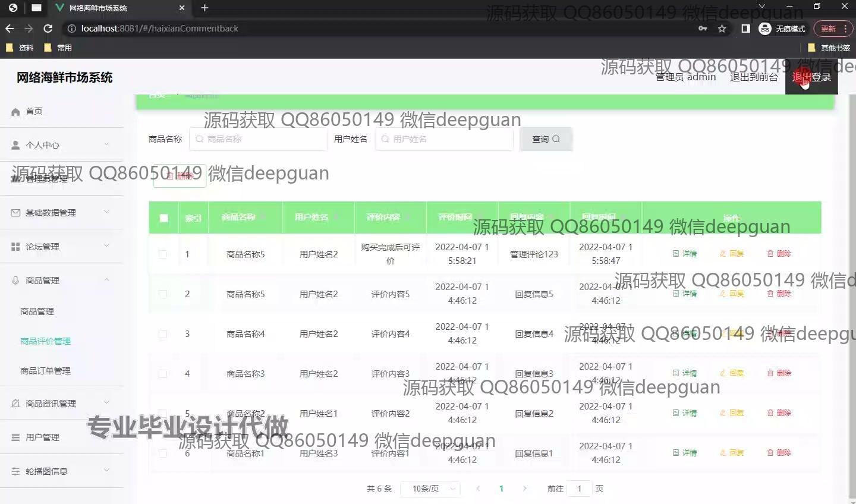Open a new browser tab
The image size is (856, 504).
204,8
